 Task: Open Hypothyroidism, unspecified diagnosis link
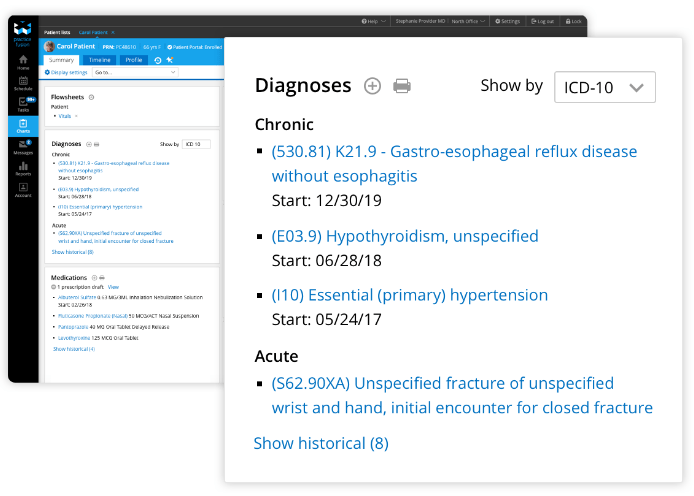pos(405,236)
